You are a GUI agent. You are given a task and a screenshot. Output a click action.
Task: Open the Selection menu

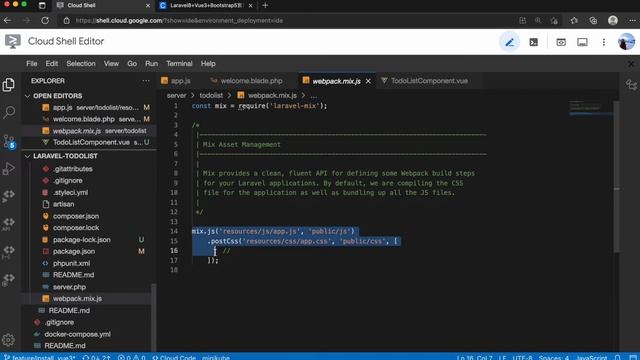pyautogui.click(x=81, y=64)
